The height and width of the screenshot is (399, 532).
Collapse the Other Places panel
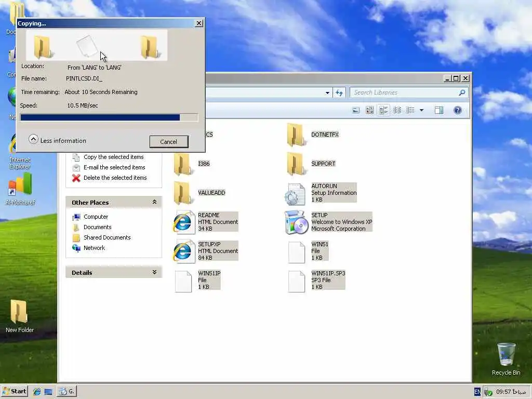[154, 202]
